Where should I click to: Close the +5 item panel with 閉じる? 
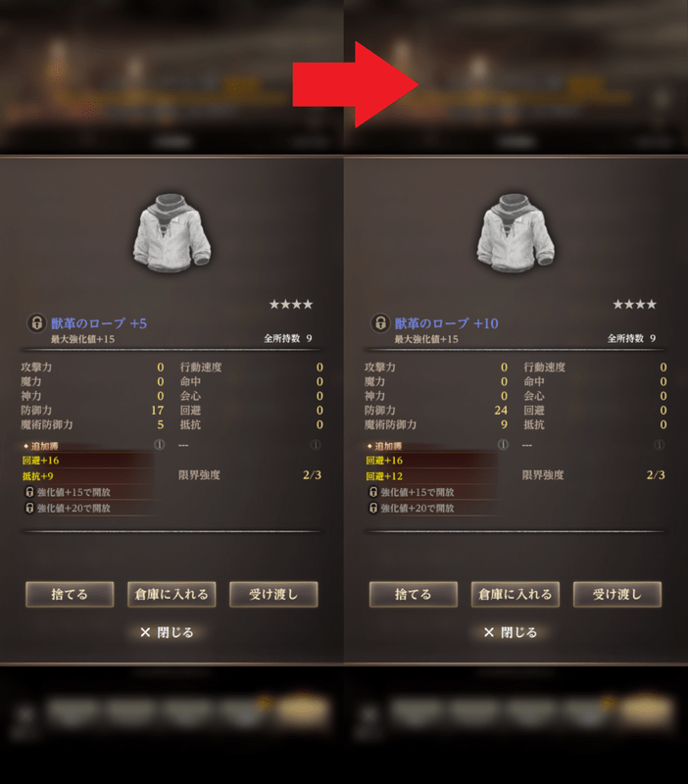[x=167, y=632]
